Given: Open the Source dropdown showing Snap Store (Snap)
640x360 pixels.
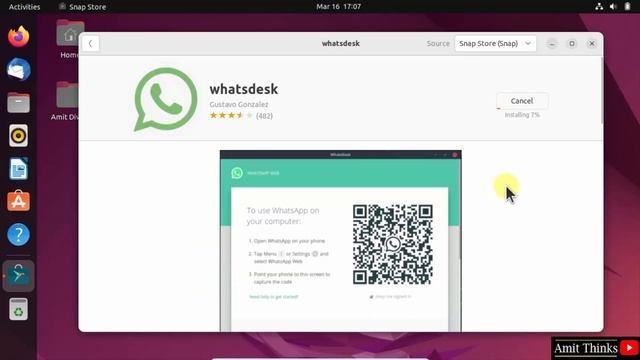Looking at the screenshot, I should tap(495, 43).
